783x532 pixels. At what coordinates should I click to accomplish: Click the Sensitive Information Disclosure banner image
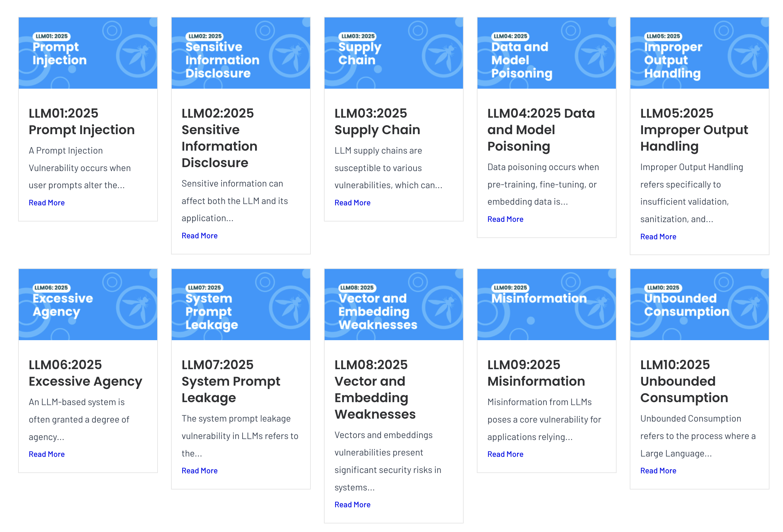coord(241,53)
